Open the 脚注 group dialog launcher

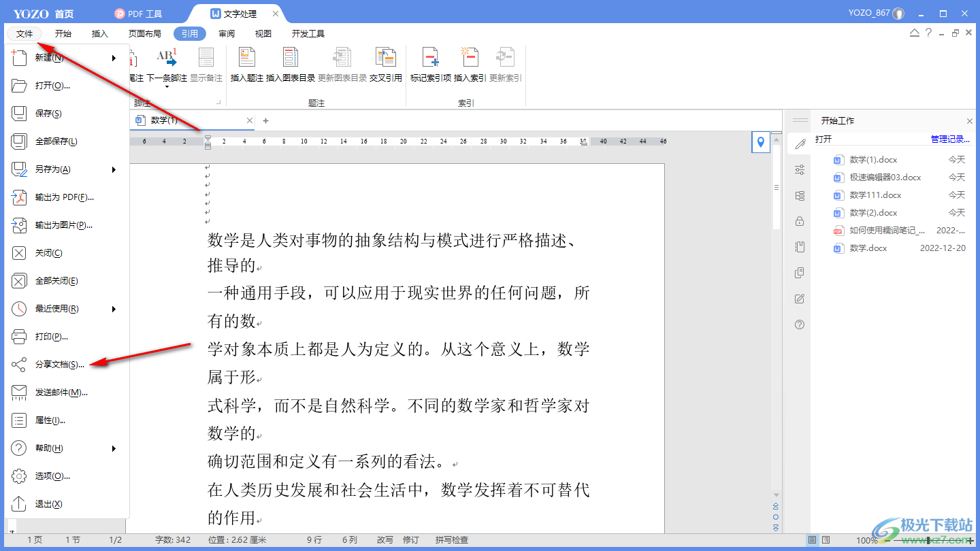pos(219,103)
